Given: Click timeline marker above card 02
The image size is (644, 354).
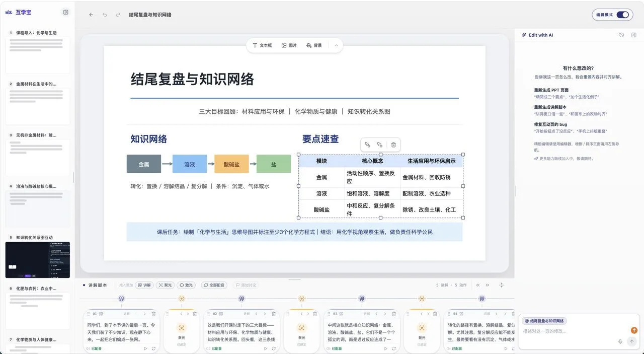Looking at the screenshot, I should (242, 299).
